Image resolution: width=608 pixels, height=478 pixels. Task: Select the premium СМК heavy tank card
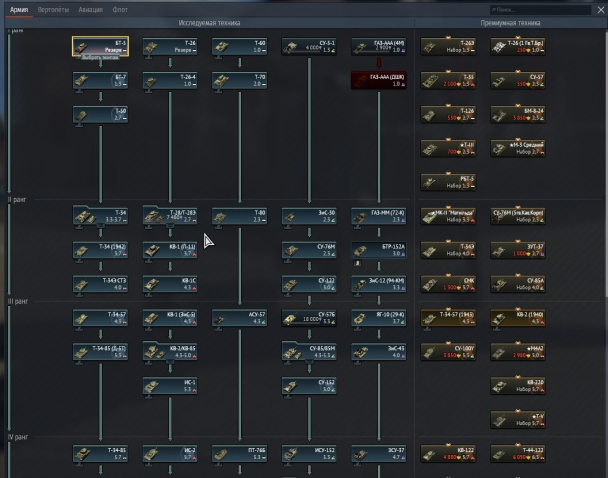pos(448,284)
